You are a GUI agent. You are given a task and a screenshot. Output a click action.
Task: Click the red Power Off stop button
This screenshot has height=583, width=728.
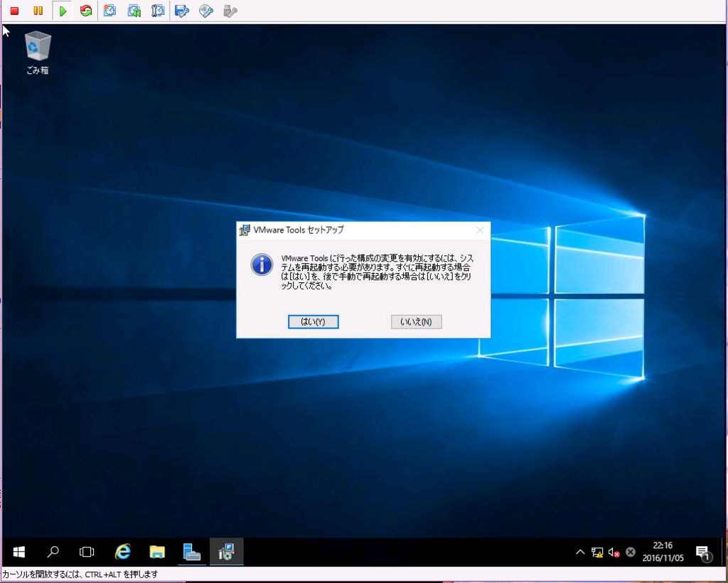(x=14, y=11)
